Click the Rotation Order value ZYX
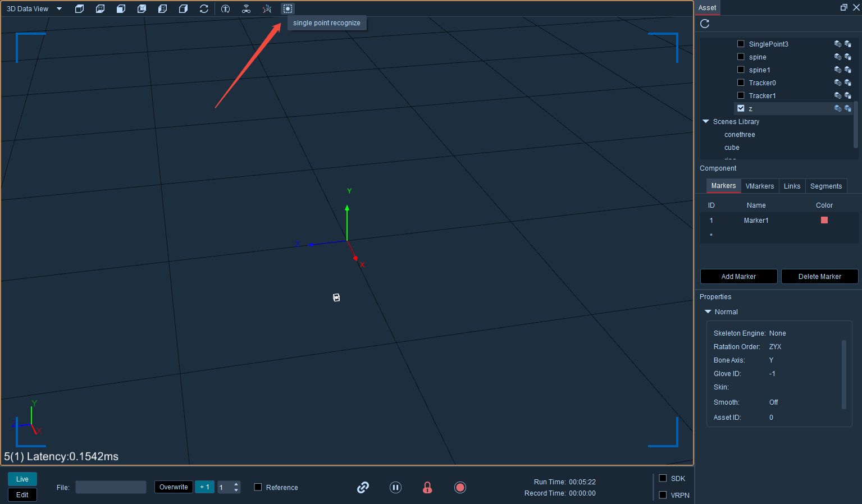Screen dimensions: 862x504 point(775,347)
